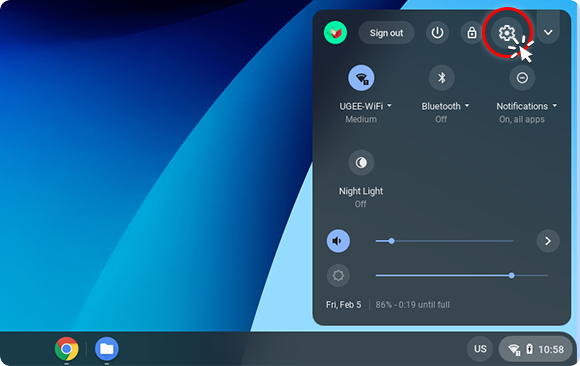
Task: Click the US input method button
Action: 480,349
